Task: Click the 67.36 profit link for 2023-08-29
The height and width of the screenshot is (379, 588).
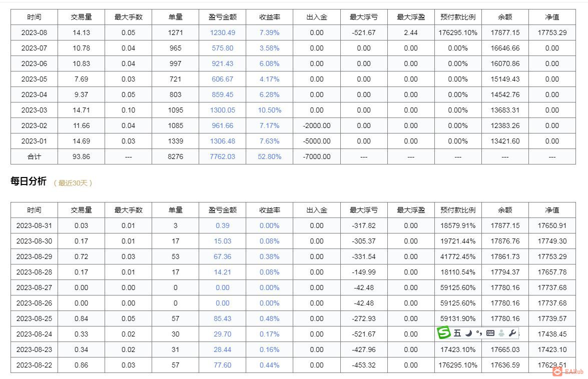Action: coord(222,257)
